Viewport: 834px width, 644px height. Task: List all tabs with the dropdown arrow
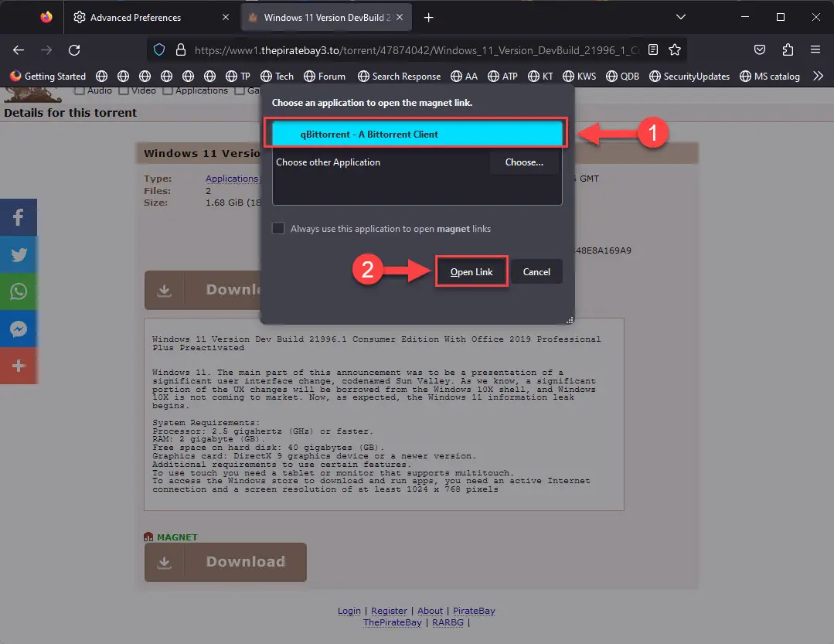pyautogui.click(x=681, y=17)
